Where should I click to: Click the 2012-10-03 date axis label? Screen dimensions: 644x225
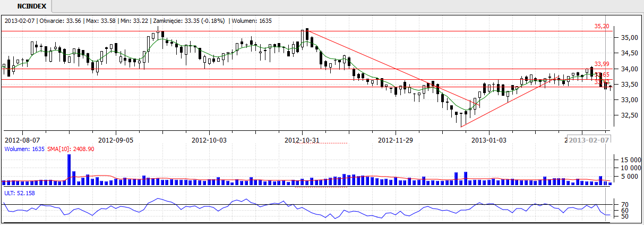[209, 140]
